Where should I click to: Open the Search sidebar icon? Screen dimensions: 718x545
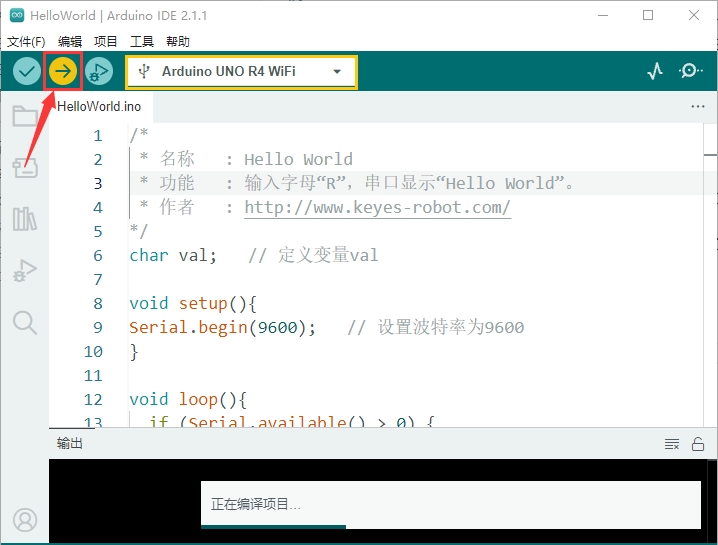(x=25, y=323)
